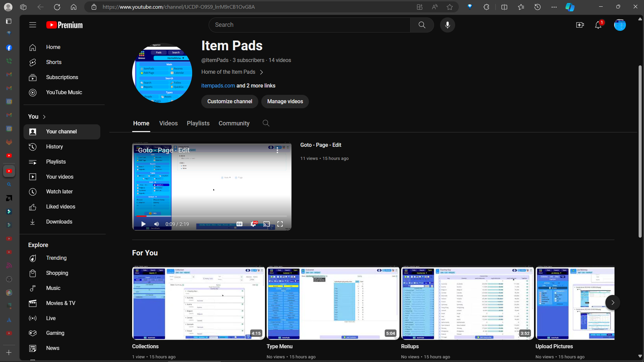This screenshot has height=362, width=644.
Task: Open Playlists in the sidebar
Action: (x=62, y=162)
